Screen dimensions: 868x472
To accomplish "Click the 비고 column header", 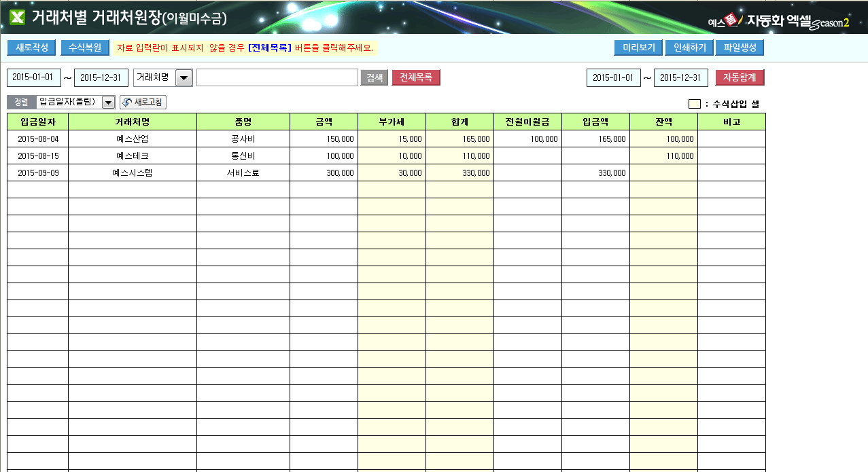I will [x=732, y=122].
